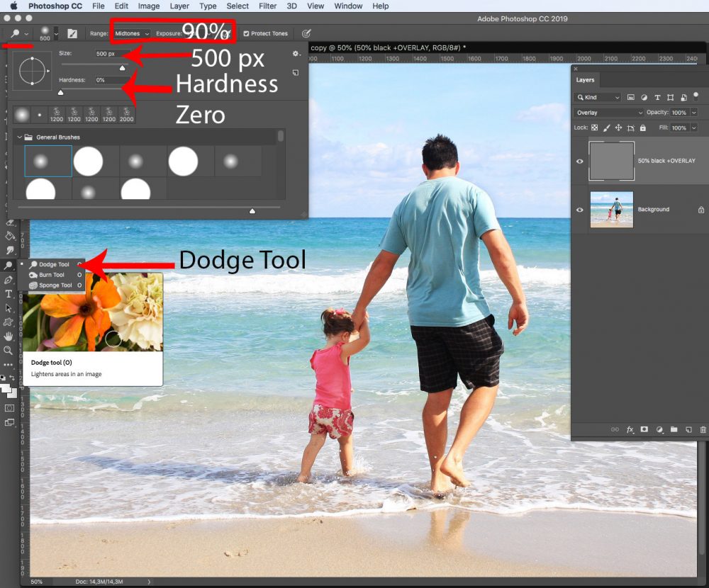Image resolution: width=709 pixels, height=588 pixels.
Task: Open the Window menu
Action: pos(348,6)
